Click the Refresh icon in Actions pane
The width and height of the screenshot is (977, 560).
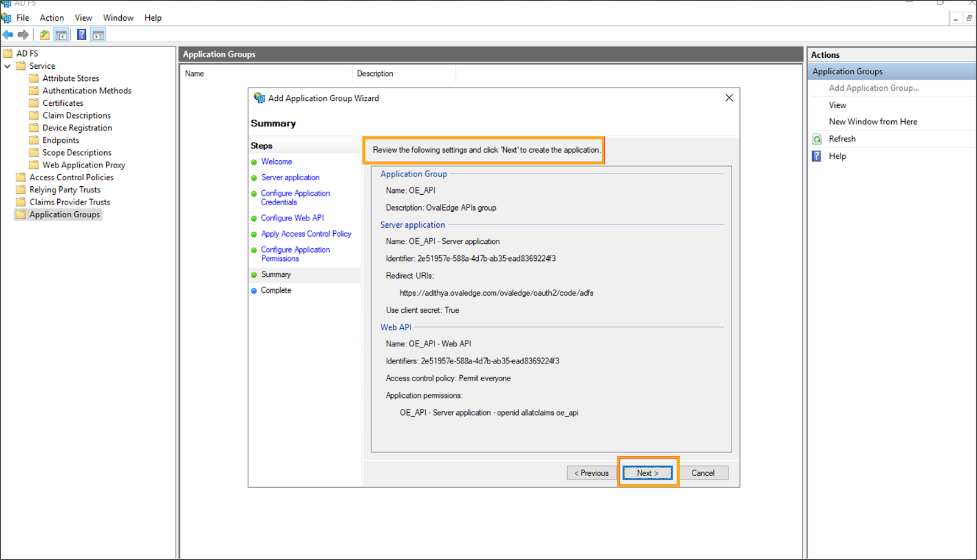pyautogui.click(x=817, y=139)
